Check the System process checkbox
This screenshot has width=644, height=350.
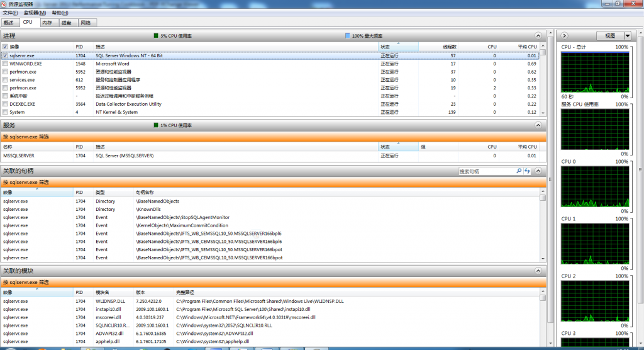(5, 112)
